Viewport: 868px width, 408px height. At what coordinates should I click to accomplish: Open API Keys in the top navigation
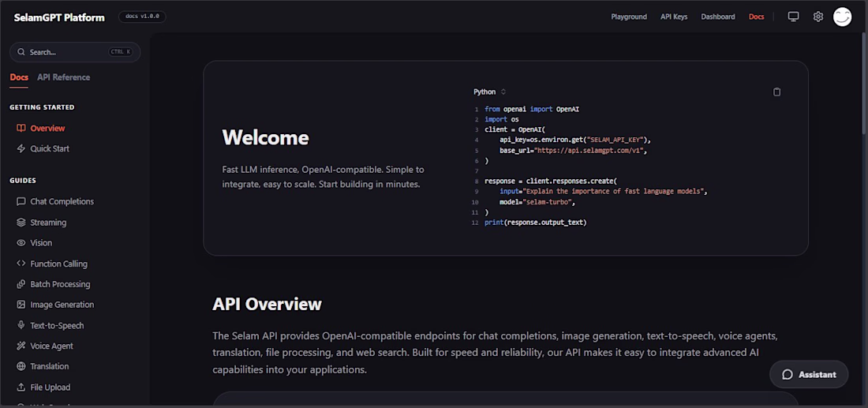click(674, 17)
